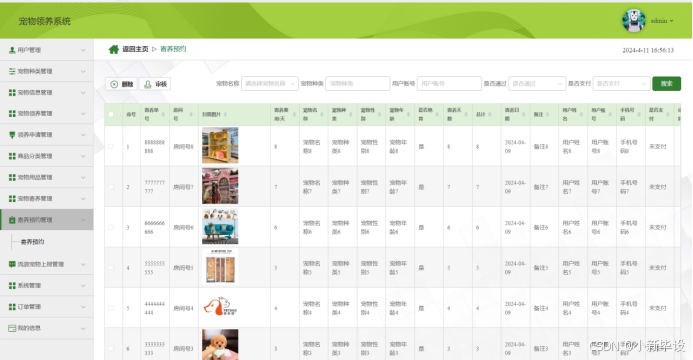Open the dog logo cover image in row 5

pyautogui.click(x=220, y=307)
